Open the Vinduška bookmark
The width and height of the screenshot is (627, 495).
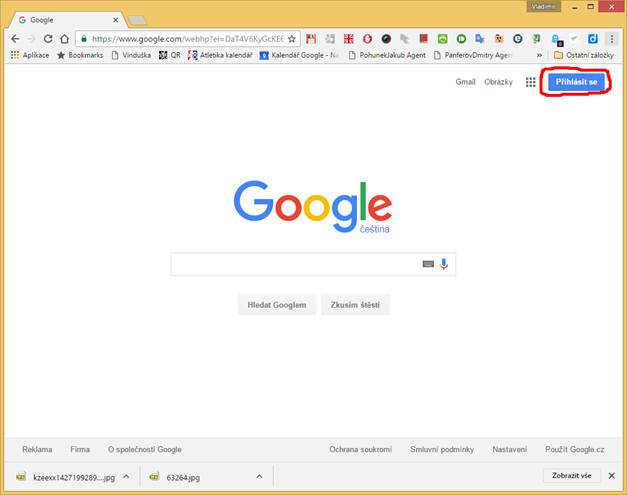click(x=131, y=55)
